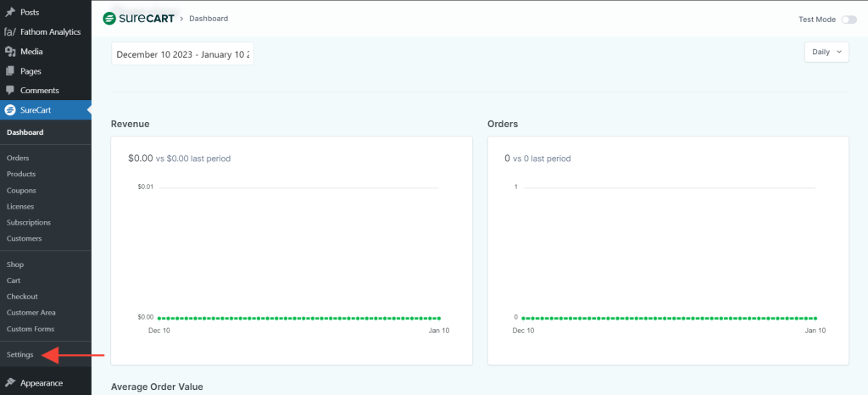868x395 pixels.
Task: Open Settings in the SureCart submenu
Action: pos(19,354)
